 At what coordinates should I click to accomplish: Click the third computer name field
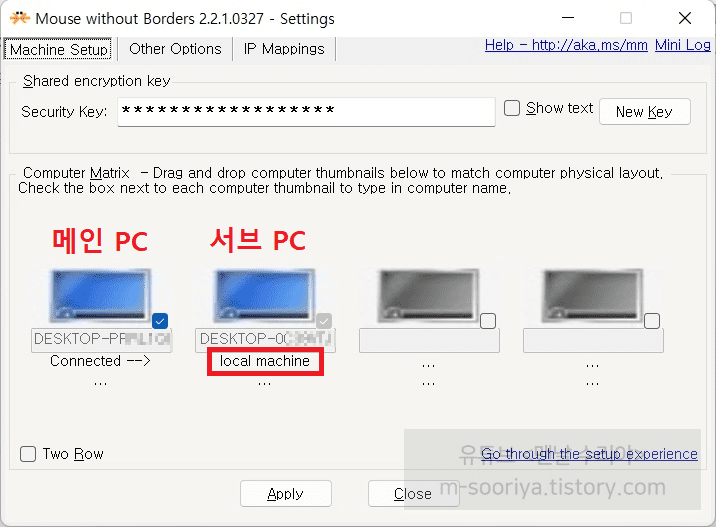(428, 340)
